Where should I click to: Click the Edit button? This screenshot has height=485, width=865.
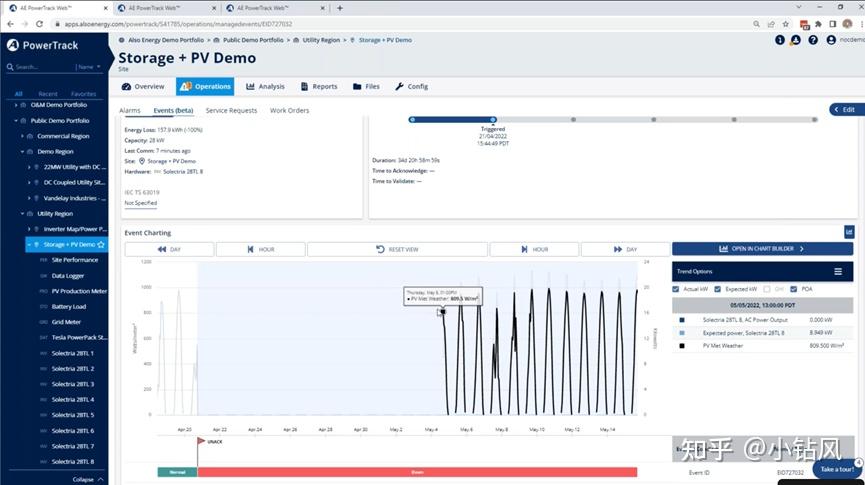coord(845,109)
